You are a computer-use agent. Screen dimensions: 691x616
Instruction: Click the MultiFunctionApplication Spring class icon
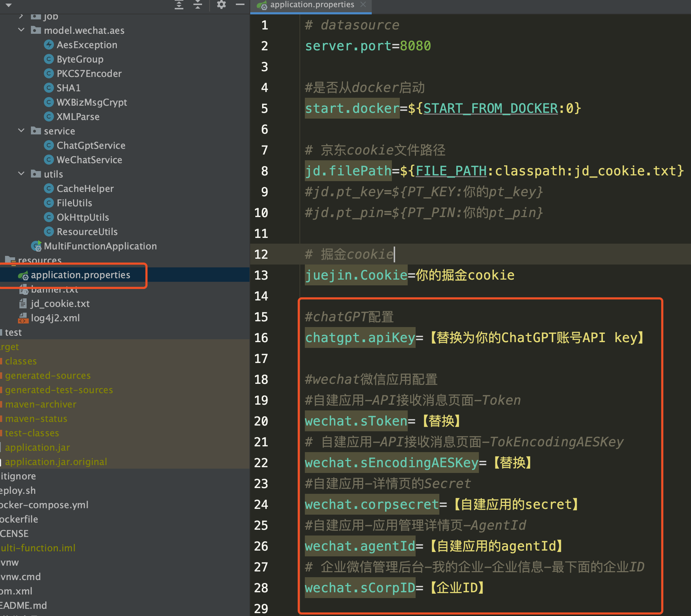36,246
